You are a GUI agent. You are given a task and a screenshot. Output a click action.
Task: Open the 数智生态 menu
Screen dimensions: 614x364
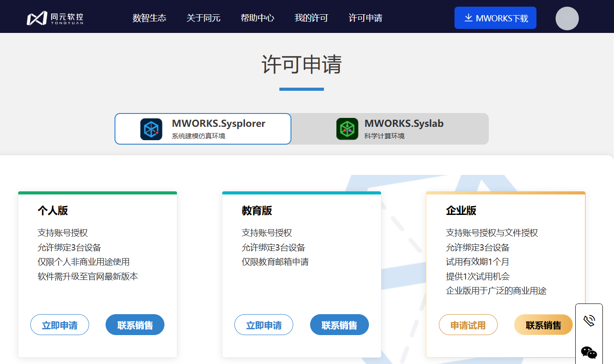[149, 18]
